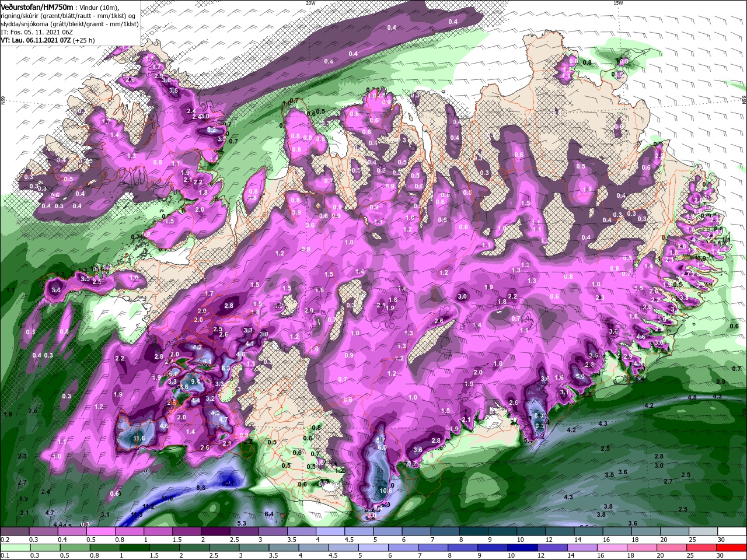The height and width of the screenshot is (560, 747).
Task: Click the Veðurstofan/HM750m map title
Action: pos(37,6)
